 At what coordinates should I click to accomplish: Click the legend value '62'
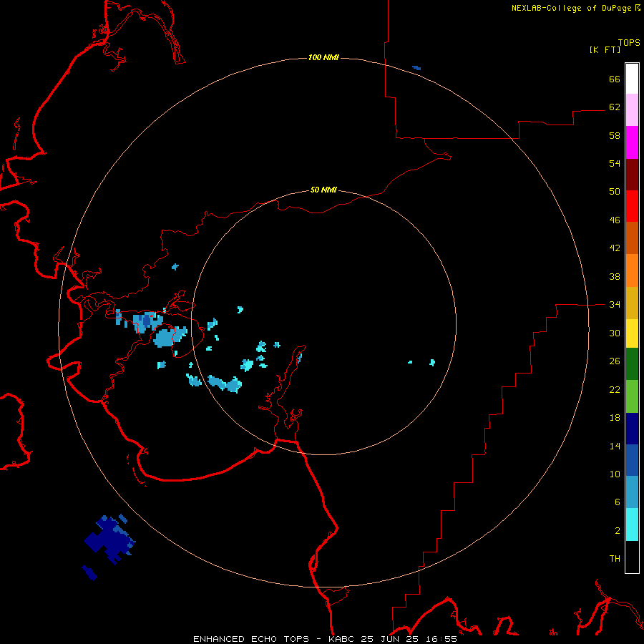pyautogui.click(x=615, y=107)
